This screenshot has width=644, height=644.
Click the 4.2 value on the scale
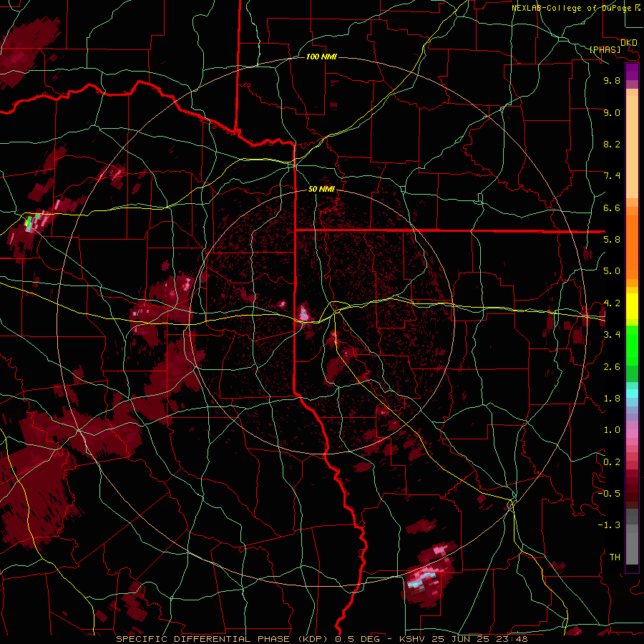[x=612, y=303]
